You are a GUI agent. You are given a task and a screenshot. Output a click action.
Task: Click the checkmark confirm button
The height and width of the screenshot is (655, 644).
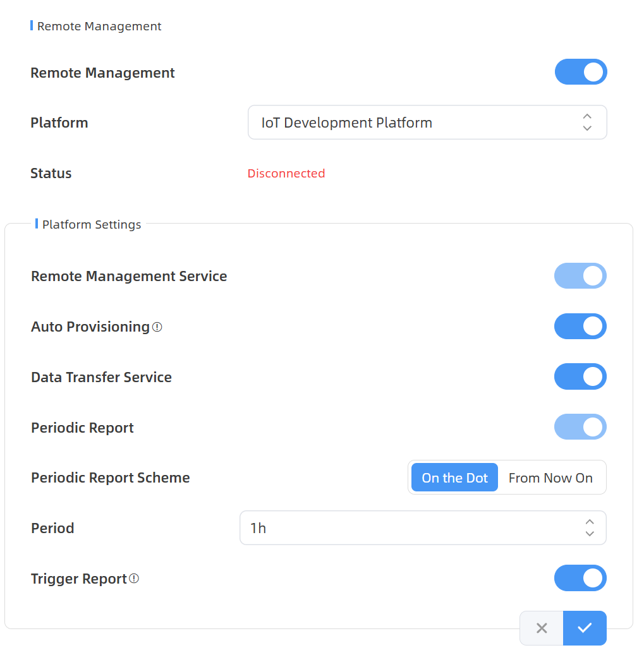tap(585, 628)
